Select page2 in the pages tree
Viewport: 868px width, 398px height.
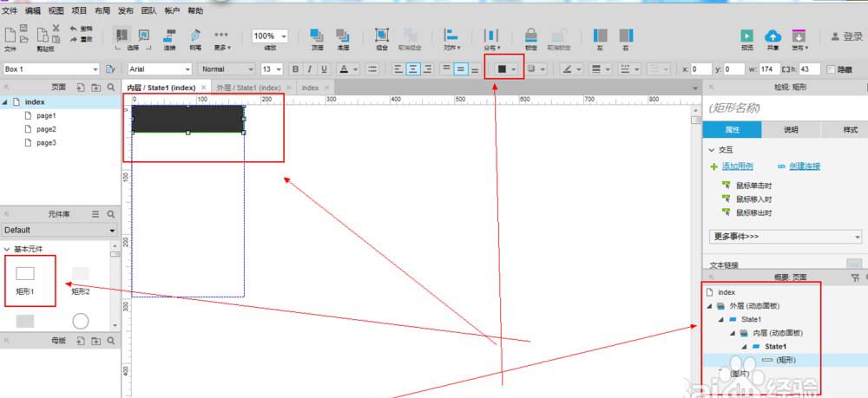[47, 129]
